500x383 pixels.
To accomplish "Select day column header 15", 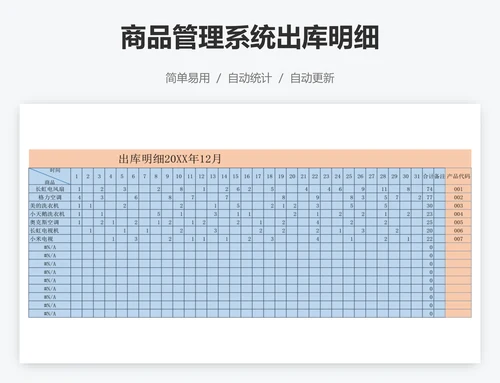I will 235,176.
